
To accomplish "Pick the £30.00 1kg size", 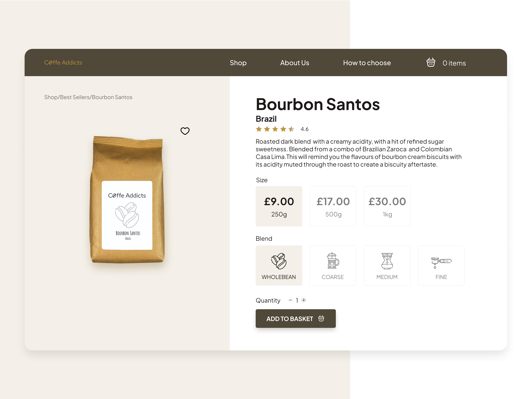I will click(387, 206).
